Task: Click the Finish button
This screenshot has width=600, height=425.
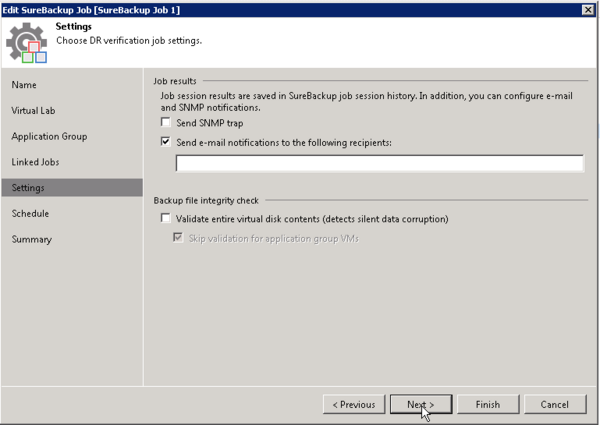Action: click(487, 404)
